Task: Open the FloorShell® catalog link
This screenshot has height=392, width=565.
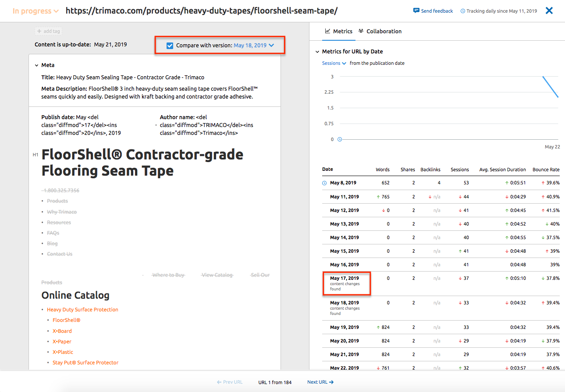Action: click(67, 320)
